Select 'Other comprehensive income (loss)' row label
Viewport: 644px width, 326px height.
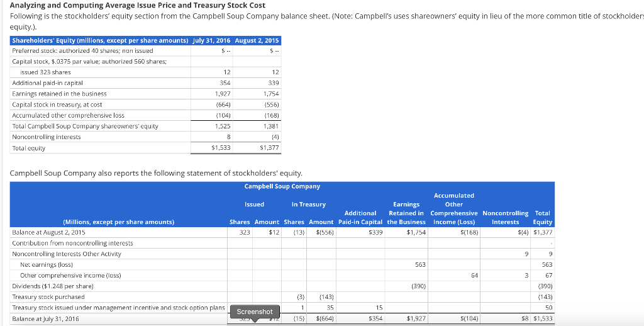tap(70, 275)
